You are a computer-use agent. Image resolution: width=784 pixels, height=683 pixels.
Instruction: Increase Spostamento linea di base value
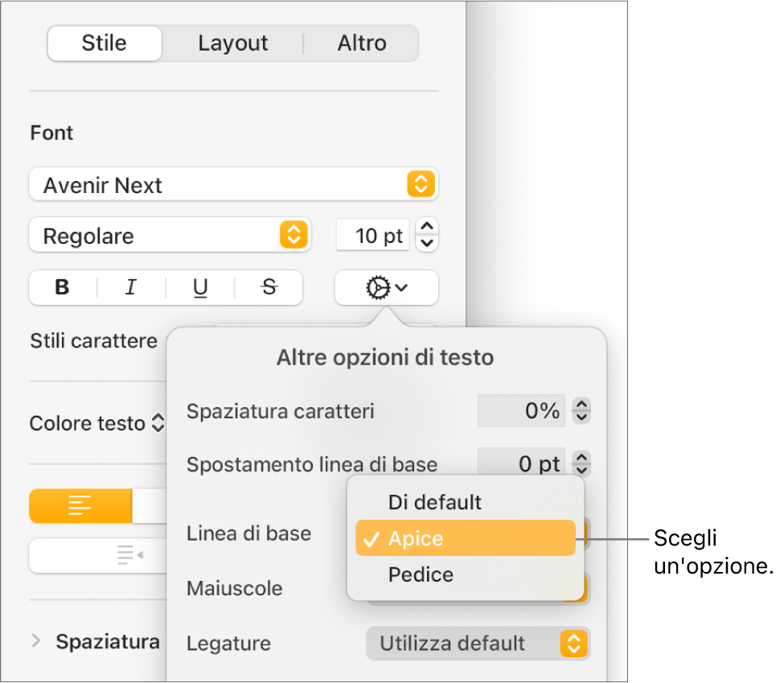(x=581, y=457)
